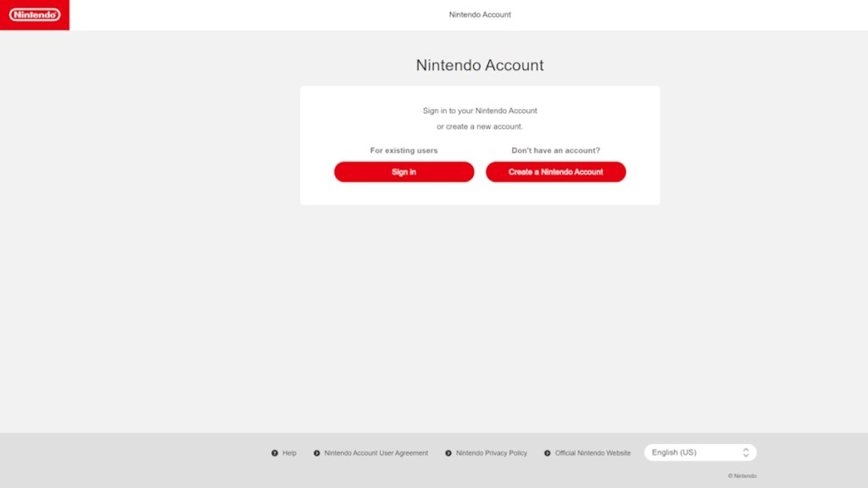Click arrow icon beside Nintendo Account User Agreement
The height and width of the screenshot is (488, 868).
tap(317, 453)
